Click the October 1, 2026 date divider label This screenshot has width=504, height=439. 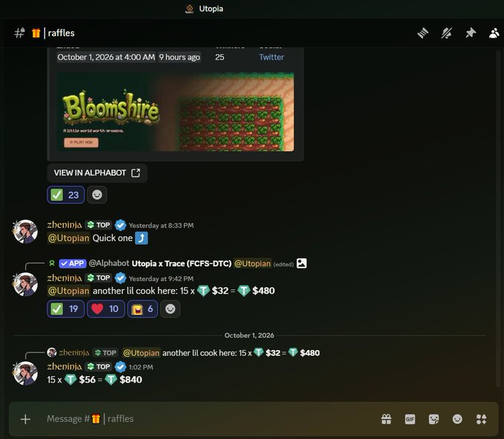point(249,335)
